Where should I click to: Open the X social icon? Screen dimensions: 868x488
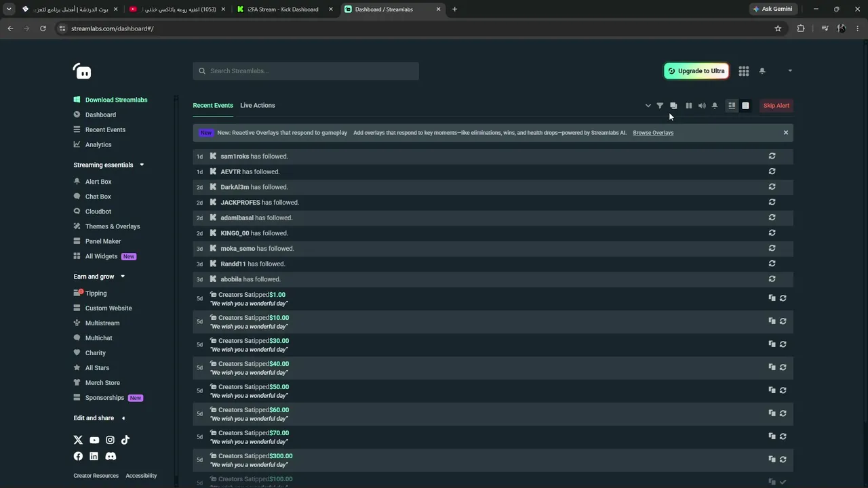tap(78, 440)
